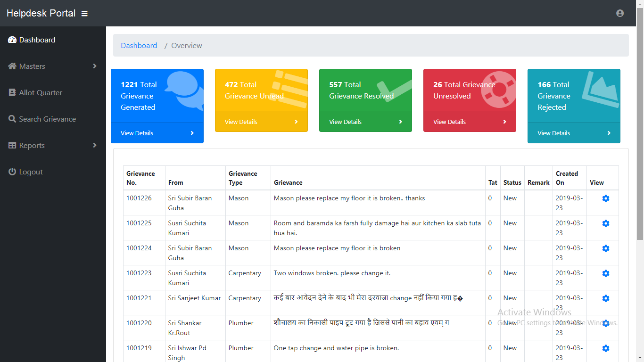This screenshot has width=644, height=362.
Task: Open gear icon for grievance 1001226
Action: [606, 198]
